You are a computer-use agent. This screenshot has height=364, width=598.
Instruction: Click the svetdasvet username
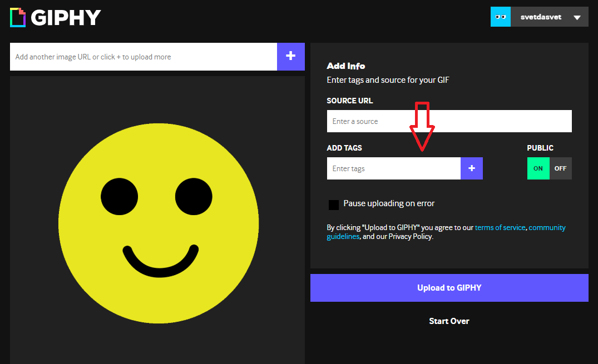tap(541, 17)
